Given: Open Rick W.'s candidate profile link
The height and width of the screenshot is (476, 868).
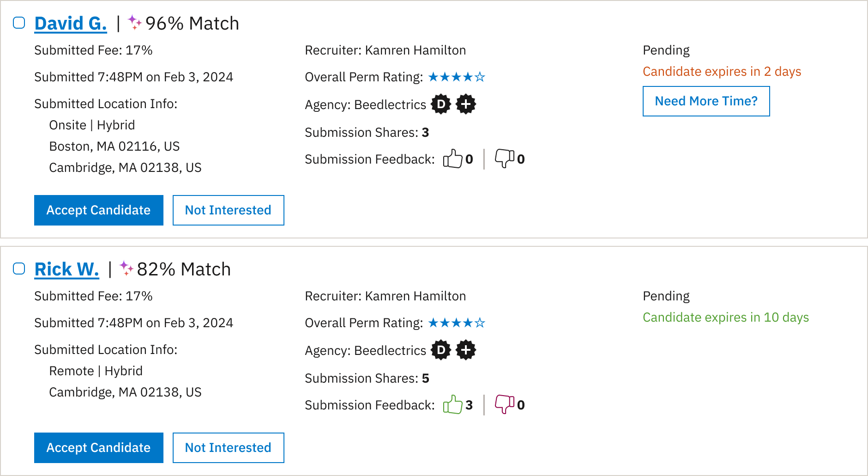Looking at the screenshot, I should [66, 269].
